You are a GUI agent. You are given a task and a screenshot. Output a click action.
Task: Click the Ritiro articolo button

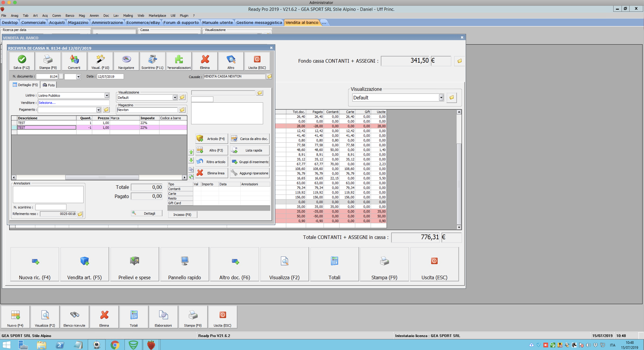212,162
